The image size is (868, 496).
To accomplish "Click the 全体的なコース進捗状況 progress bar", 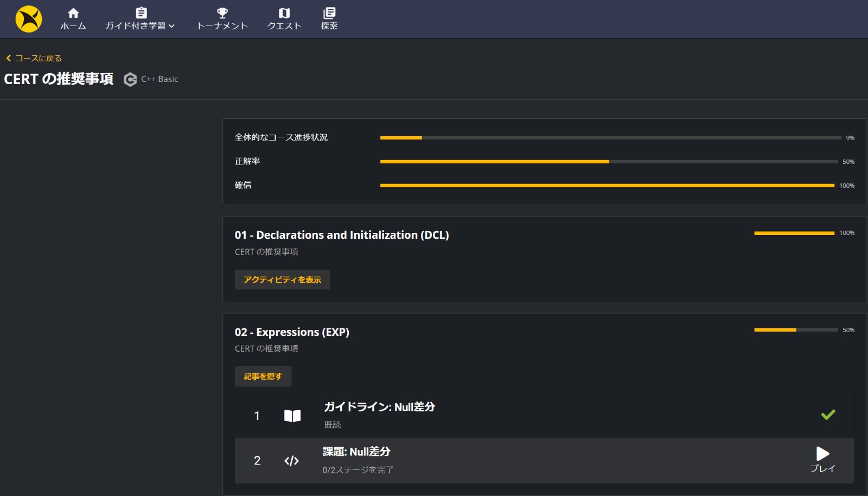I will point(610,138).
